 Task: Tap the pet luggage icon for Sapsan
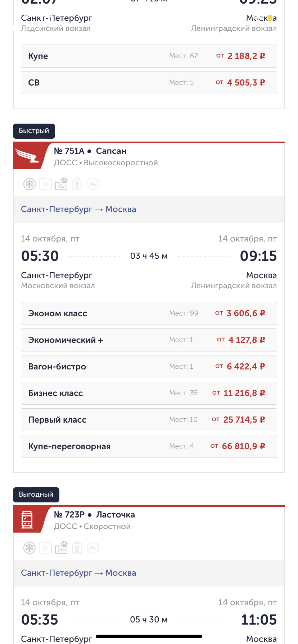coord(77,184)
